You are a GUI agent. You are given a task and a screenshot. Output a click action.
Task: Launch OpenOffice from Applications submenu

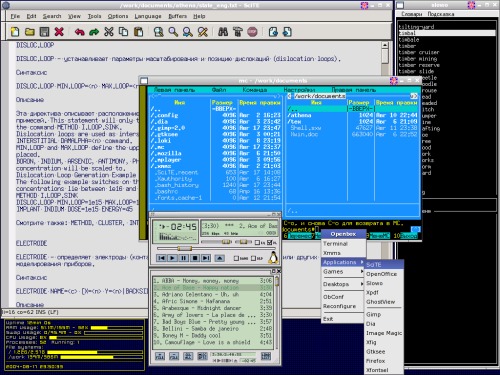click(384, 274)
